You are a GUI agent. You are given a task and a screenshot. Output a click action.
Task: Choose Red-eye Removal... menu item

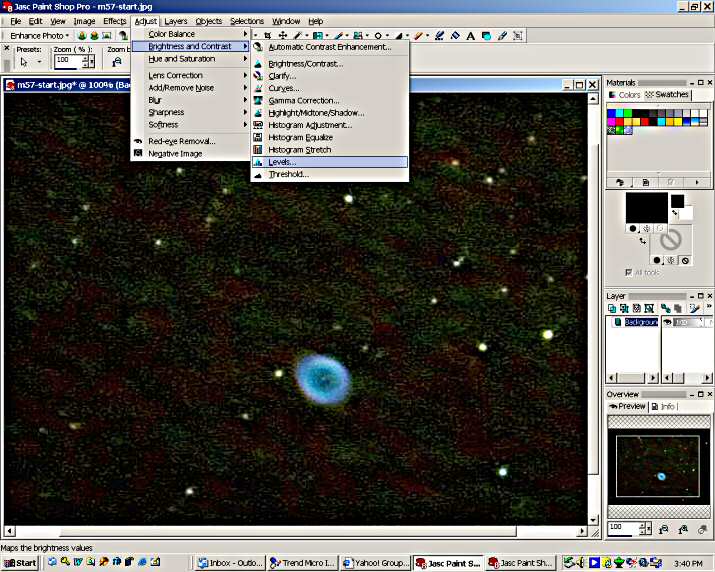click(x=191, y=141)
